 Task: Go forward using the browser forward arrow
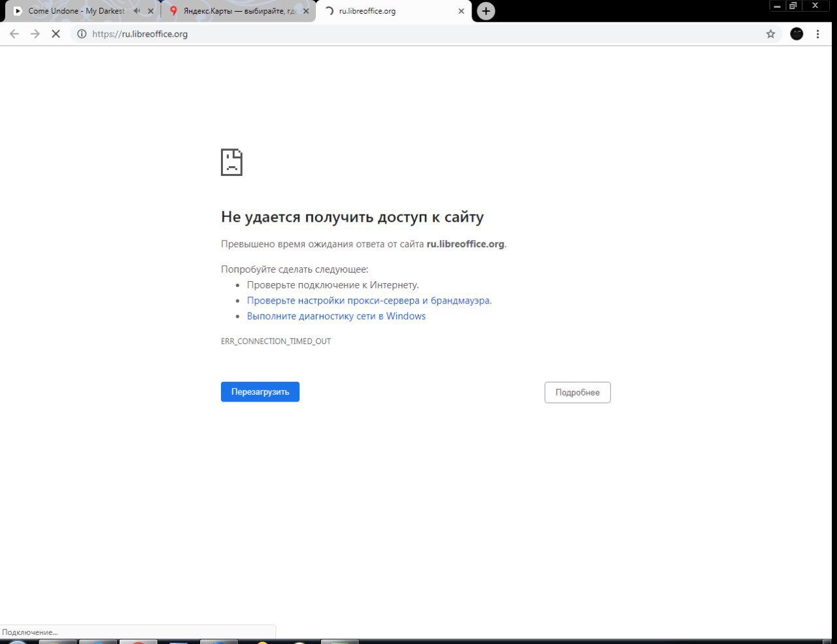[x=35, y=34]
